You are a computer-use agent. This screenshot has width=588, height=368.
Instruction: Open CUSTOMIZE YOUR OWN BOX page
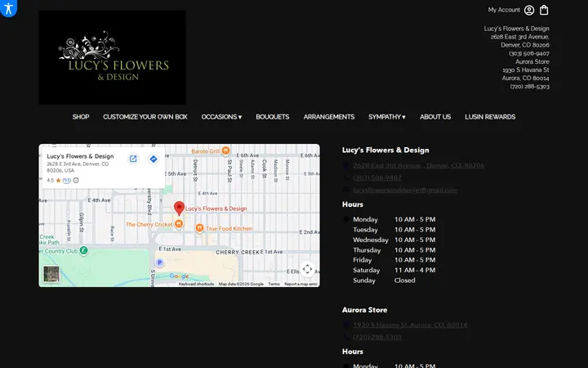(145, 117)
